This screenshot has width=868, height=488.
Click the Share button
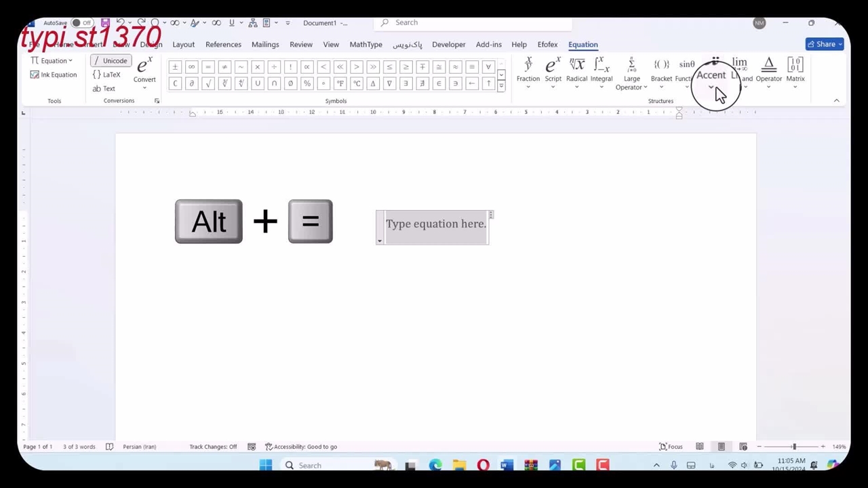point(825,44)
